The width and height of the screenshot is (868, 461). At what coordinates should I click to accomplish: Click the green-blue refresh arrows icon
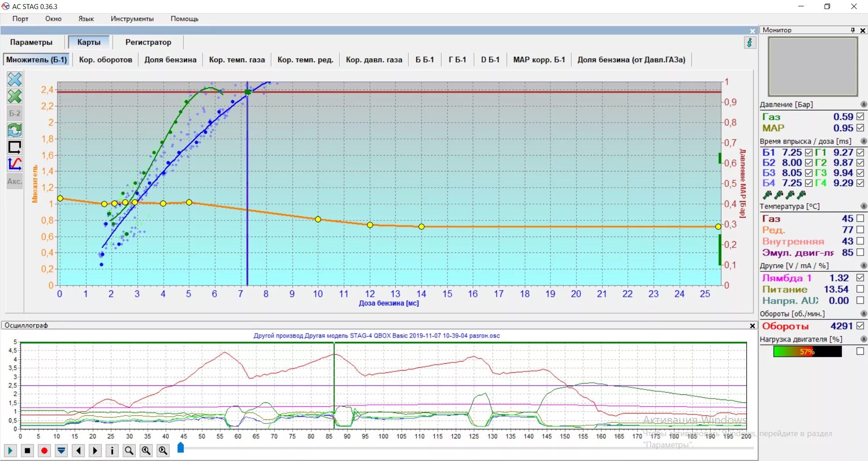(14, 130)
